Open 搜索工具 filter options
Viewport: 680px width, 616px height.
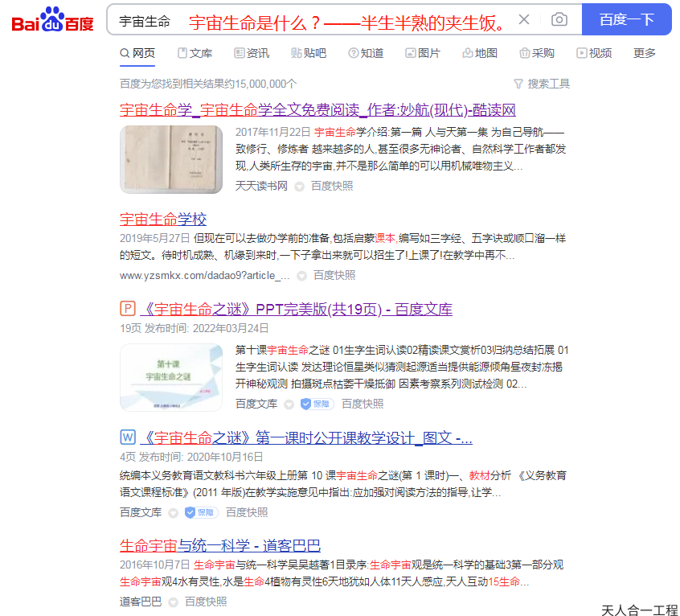[542, 84]
